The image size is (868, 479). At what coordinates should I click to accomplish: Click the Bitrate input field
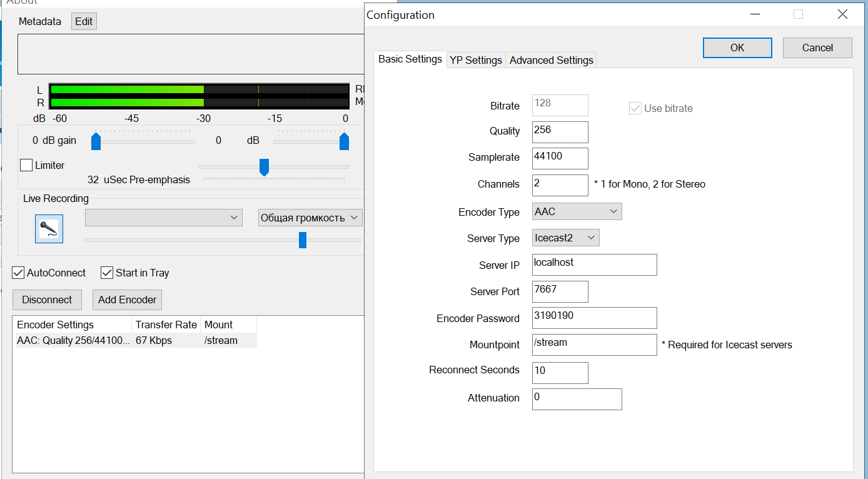coord(560,105)
